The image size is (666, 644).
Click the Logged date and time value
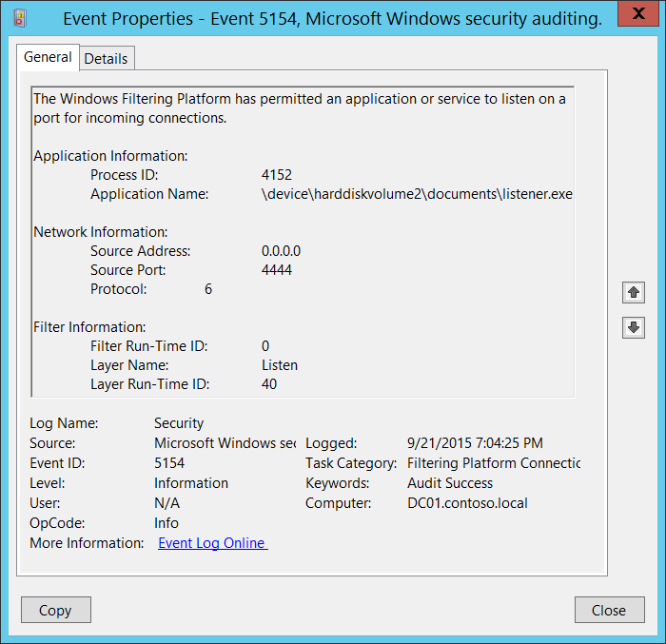point(475,443)
